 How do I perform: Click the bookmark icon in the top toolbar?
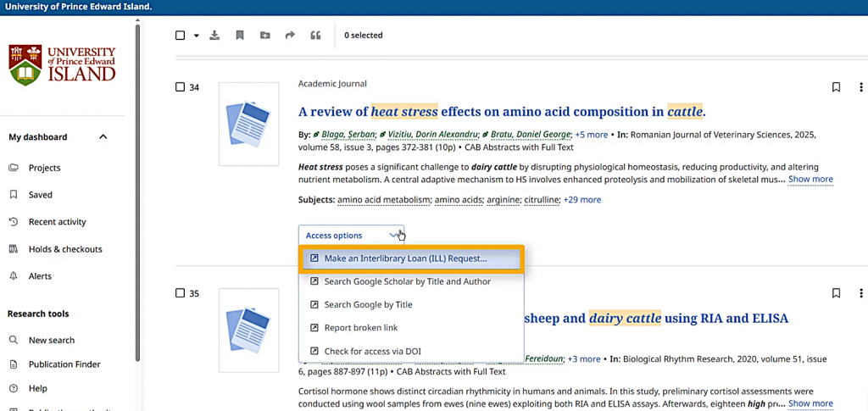point(240,36)
